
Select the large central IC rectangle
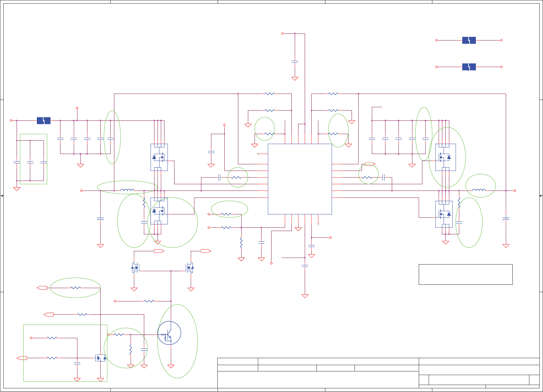[x=300, y=179]
